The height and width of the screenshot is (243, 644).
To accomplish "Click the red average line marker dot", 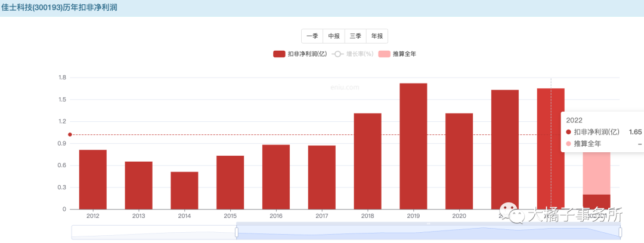I will 70,134.
